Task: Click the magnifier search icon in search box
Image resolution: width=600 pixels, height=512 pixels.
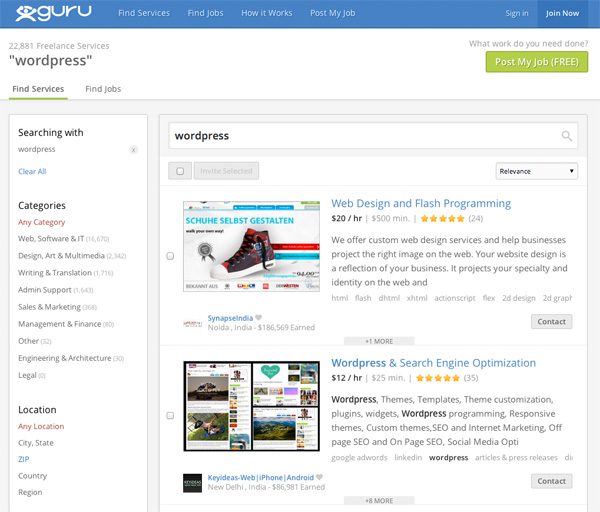Action: click(x=566, y=136)
